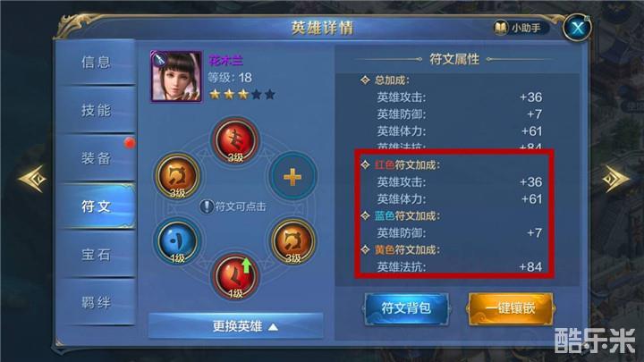This screenshot has height=362, width=644.
Task: Select the blue level-1 rune
Action: (177, 241)
